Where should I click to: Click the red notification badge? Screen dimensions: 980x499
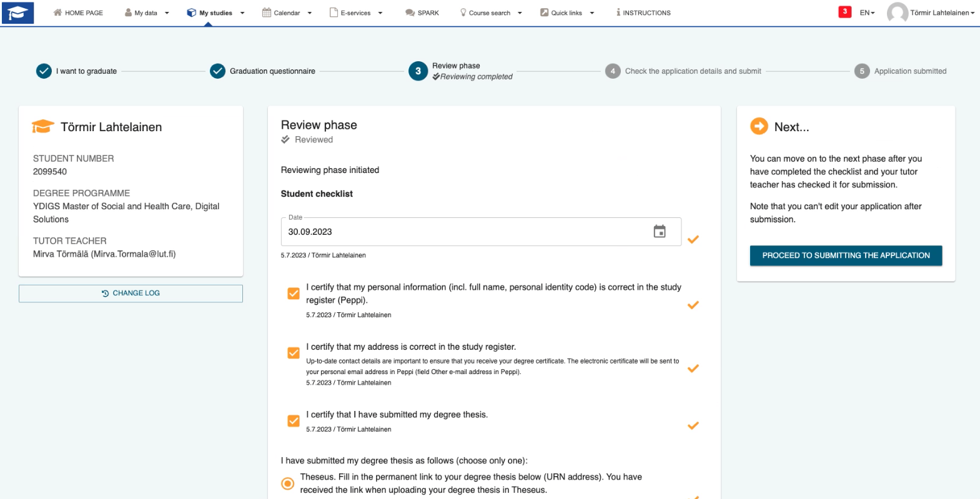point(844,12)
